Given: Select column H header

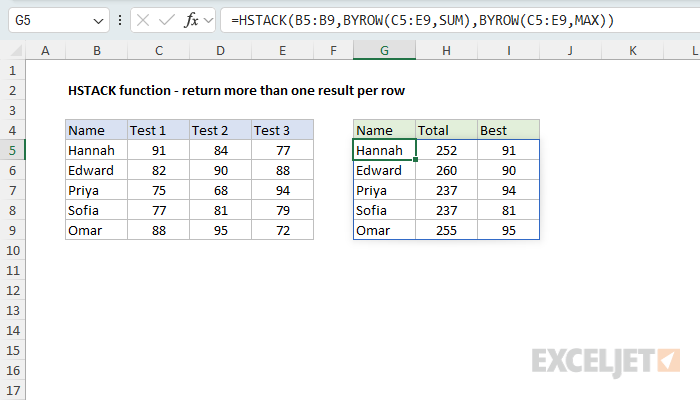Looking at the screenshot, I should point(446,50).
